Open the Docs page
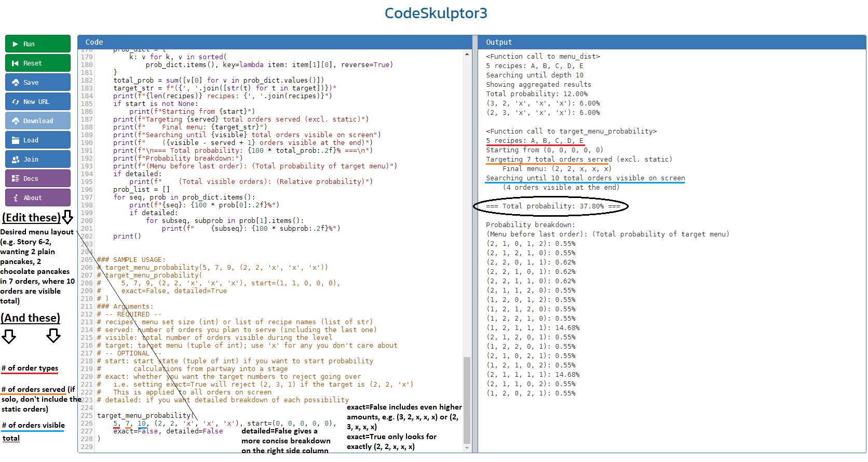The image size is (868, 462). pos(38,179)
